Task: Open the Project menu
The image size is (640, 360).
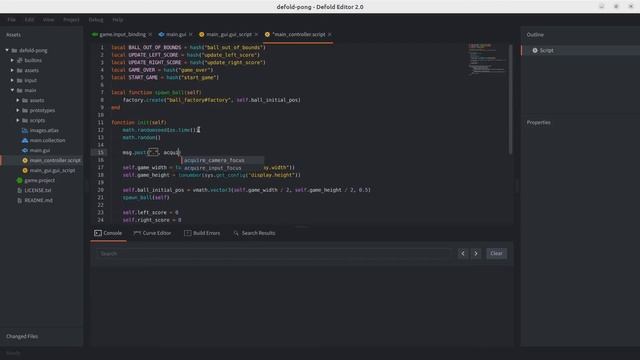Action: pos(71,20)
